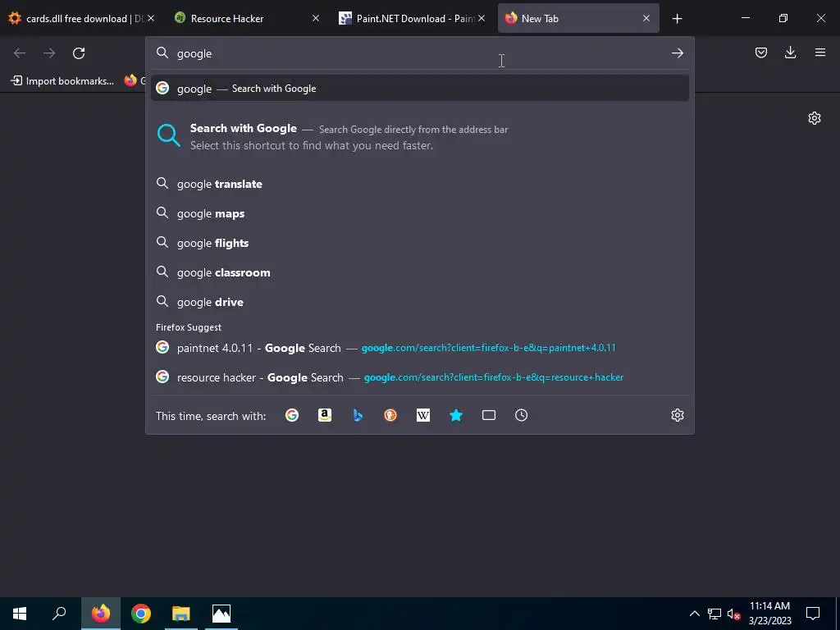Click the go arrow in the address bar
Screen dimensions: 840x630
[x=677, y=53]
